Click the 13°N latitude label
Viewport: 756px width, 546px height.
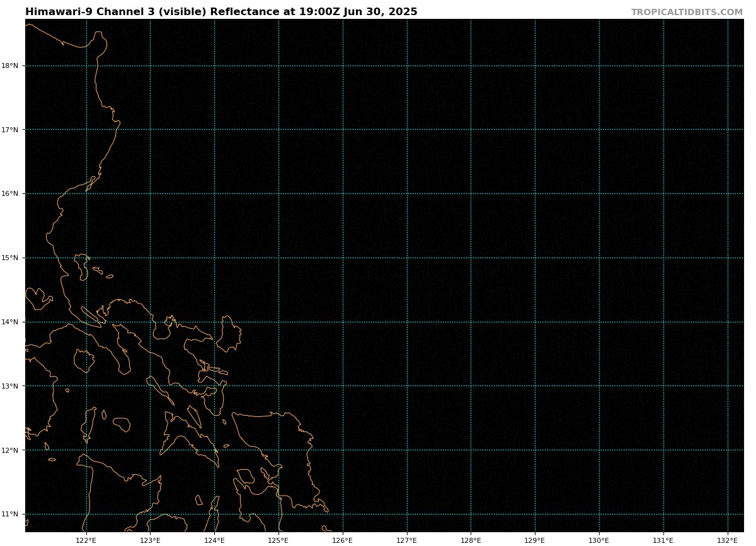click(10, 386)
